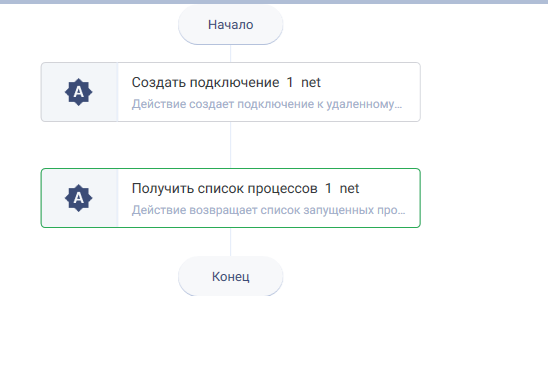Click connector line between Начало and Создать подключение
The height and width of the screenshot is (365, 548).
pos(231,53)
